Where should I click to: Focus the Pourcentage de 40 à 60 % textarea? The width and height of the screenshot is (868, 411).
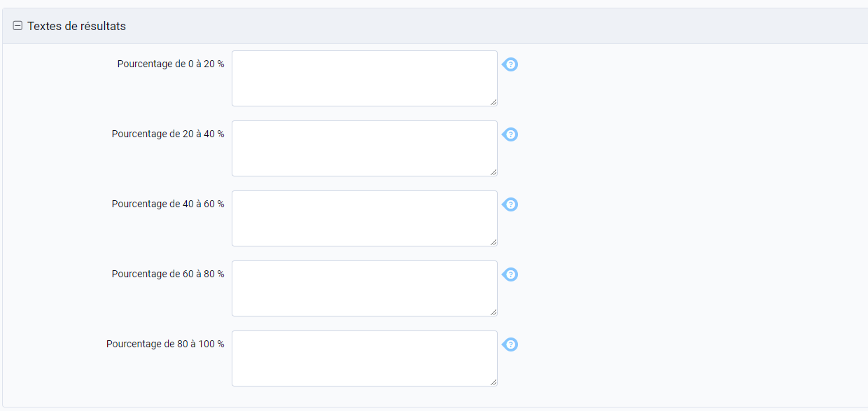click(x=364, y=218)
